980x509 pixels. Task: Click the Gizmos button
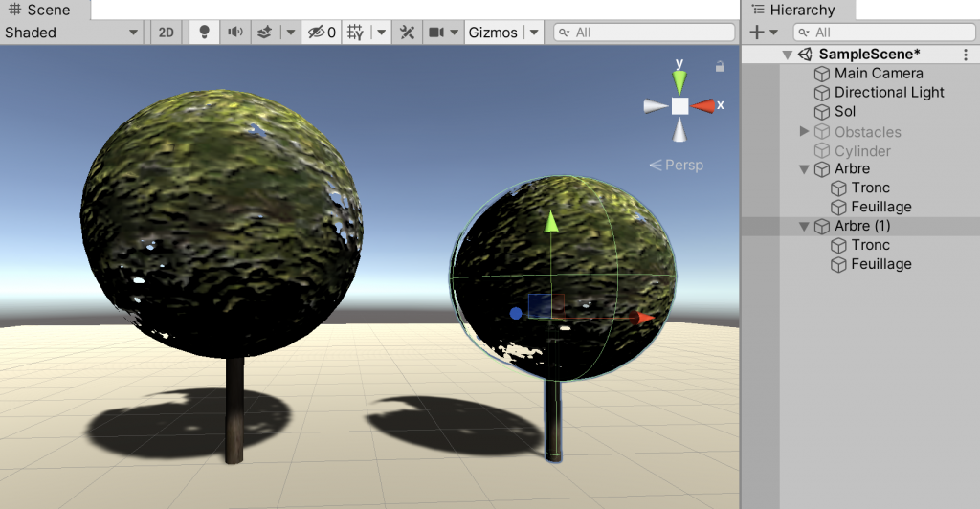pyautogui.click(x=493, y=33)
